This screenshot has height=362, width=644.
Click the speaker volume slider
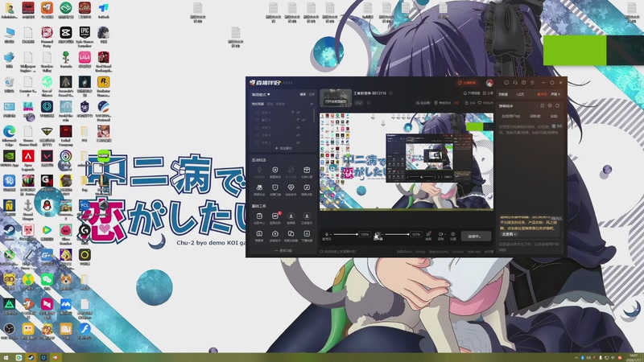click(x=397, y=234)
